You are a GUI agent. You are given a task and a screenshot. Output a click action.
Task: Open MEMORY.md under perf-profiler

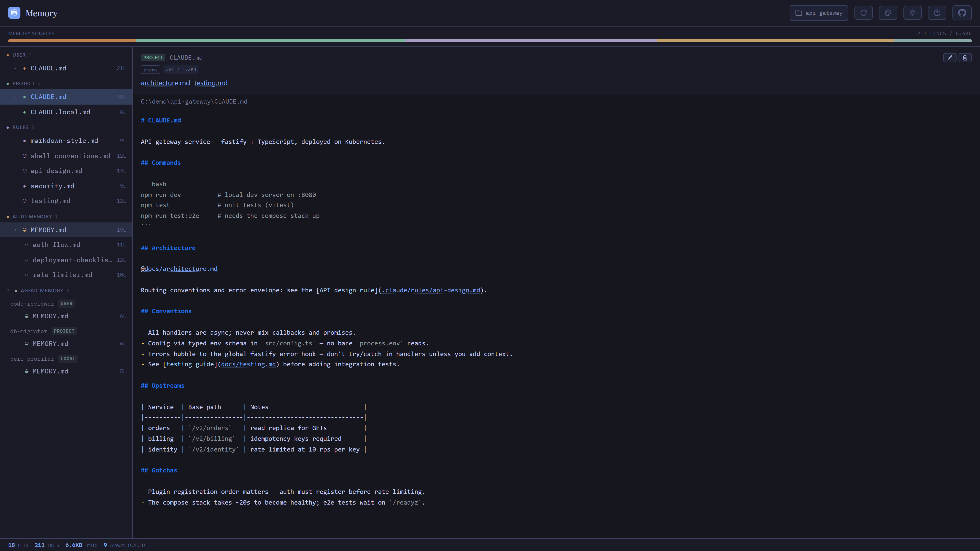[66, 371]
